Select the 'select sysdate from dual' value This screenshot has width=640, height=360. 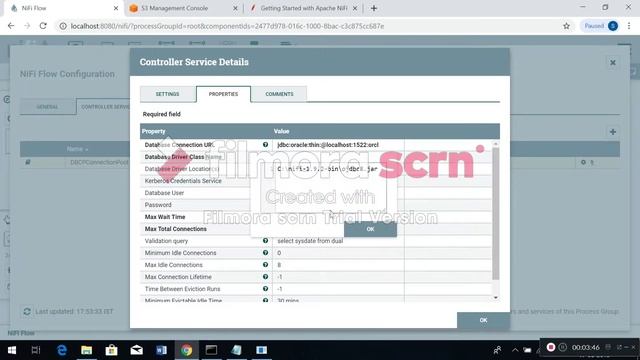[x=310, y=241]
